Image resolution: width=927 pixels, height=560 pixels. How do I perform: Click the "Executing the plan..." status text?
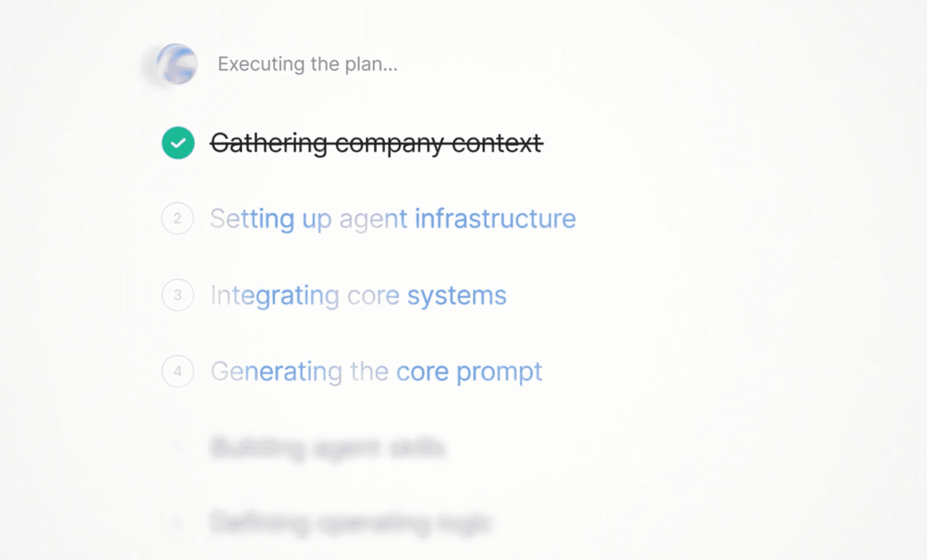[308, 64]
